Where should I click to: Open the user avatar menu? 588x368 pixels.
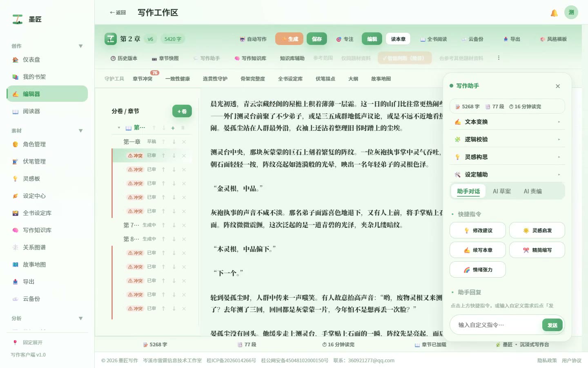tap(571, 12)
